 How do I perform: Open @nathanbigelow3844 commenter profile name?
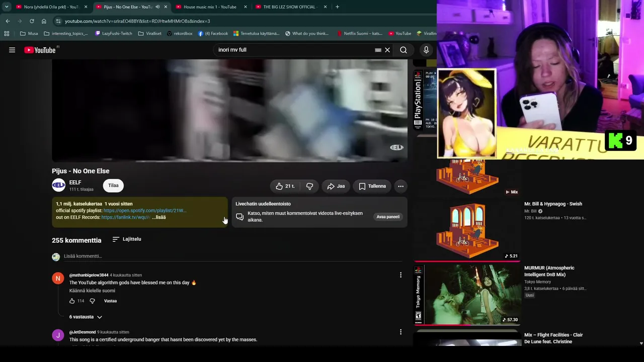pos(89,275)
